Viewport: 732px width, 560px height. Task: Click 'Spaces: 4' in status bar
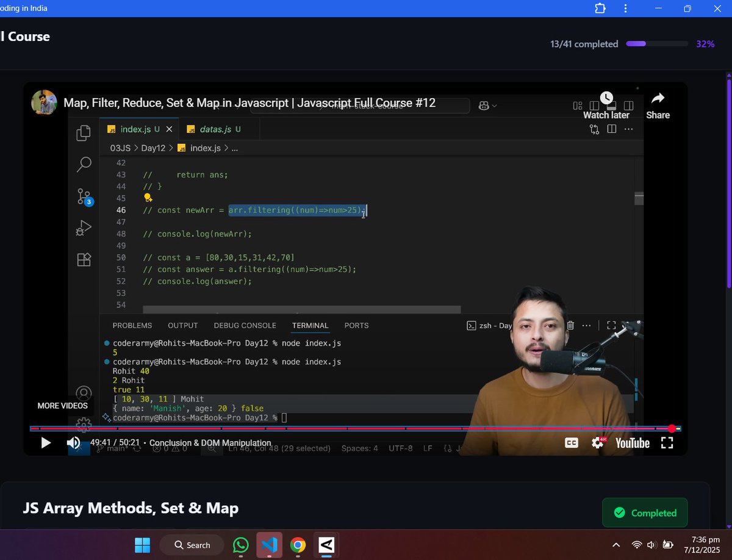tap(359, 448)
